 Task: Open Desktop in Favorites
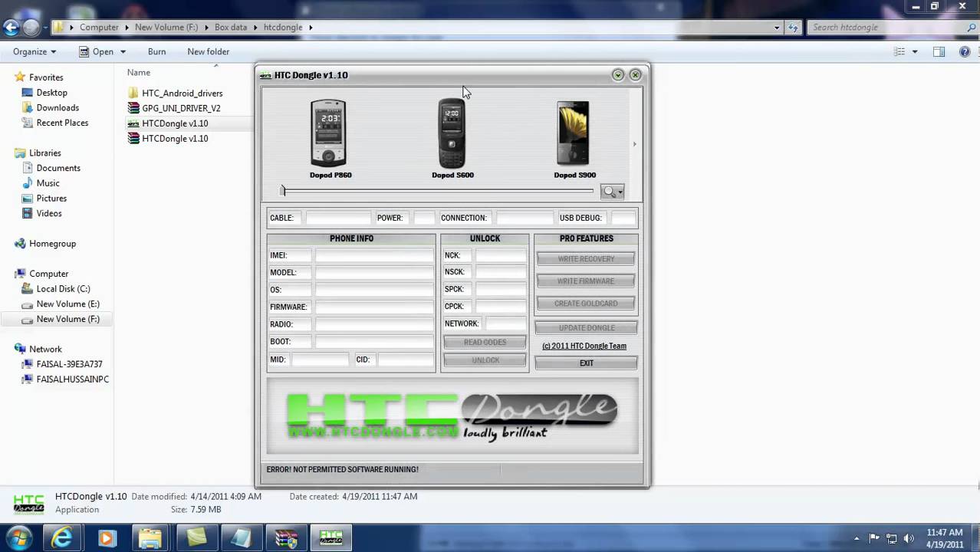[51, 93]
